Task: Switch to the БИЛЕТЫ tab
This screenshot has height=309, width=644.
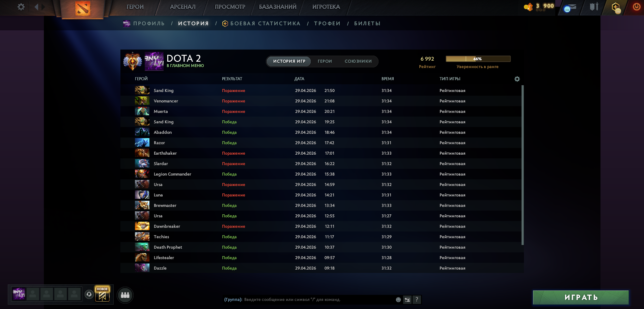Action: click(367, 23)
